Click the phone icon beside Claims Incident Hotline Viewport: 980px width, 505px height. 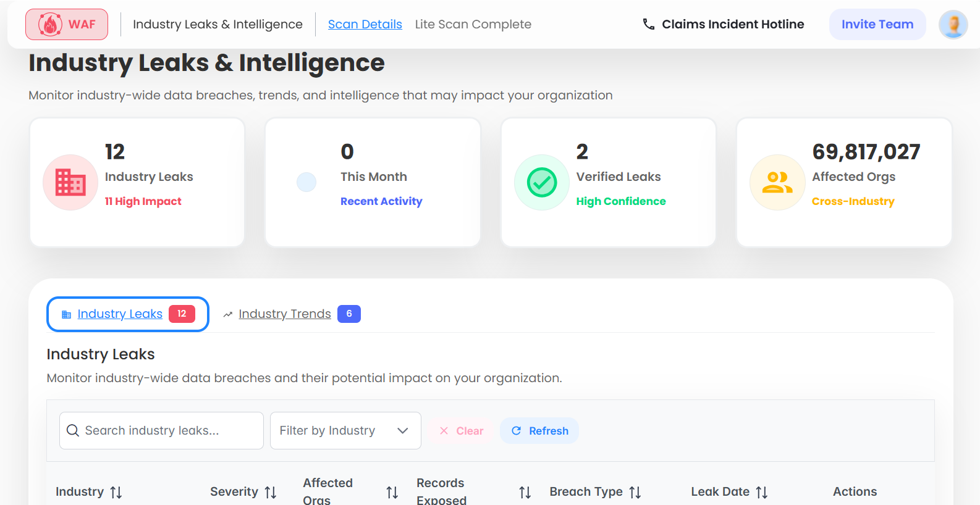(648, 24)
